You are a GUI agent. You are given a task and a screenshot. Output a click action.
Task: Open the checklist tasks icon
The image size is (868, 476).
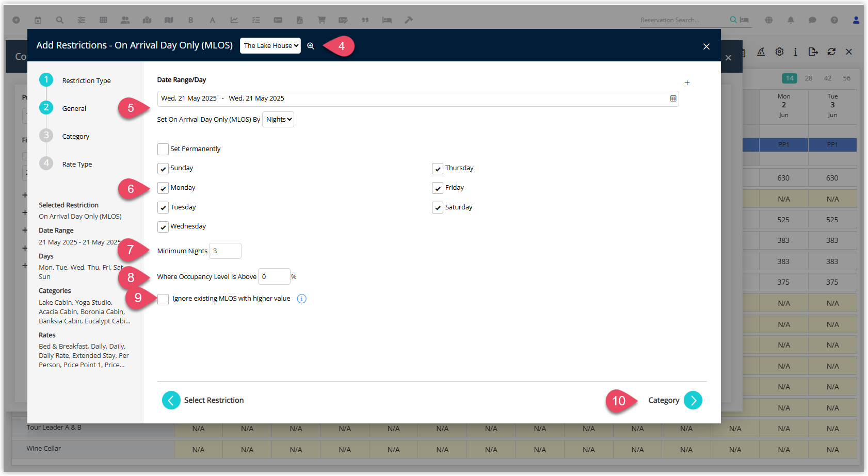pos(256,20)
